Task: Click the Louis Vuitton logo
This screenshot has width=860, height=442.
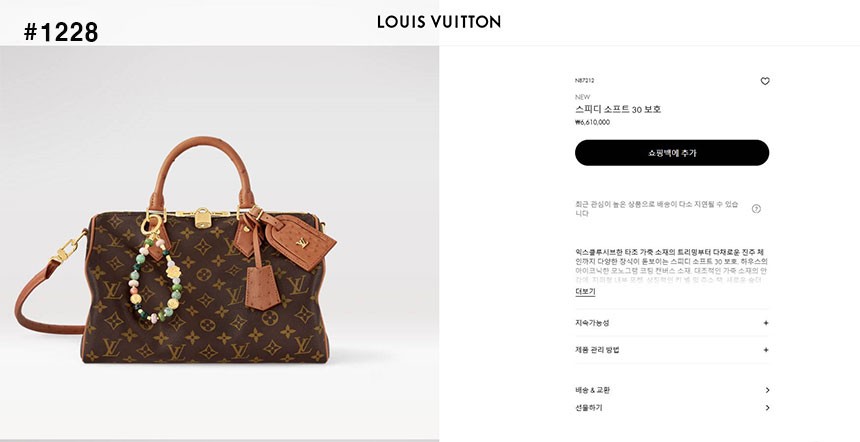Action: 439,22
